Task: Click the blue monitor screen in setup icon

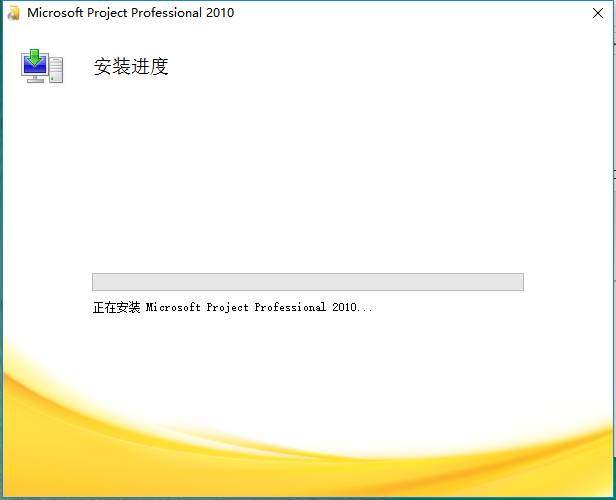Action: pos(35,68)
